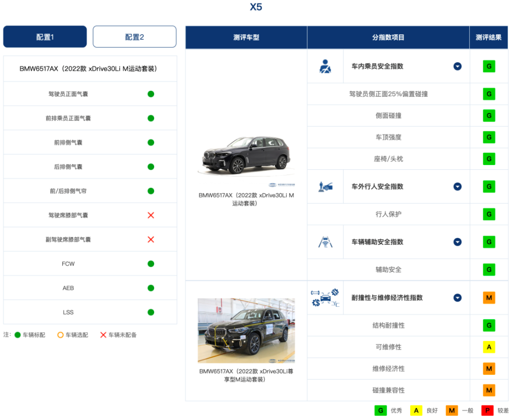Click the G rating for 辅助安全
Viewport: 514px width, 420px height.
(x=489, y=269)
